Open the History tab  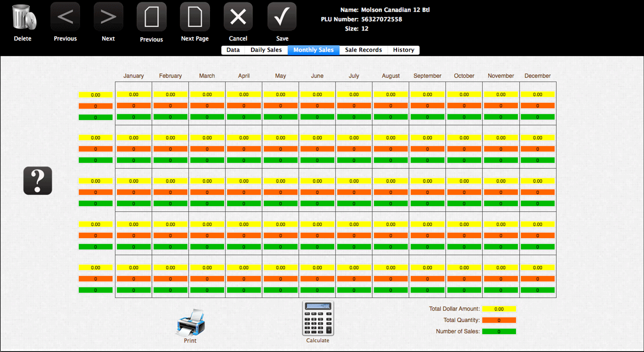(x=403, y=50)
